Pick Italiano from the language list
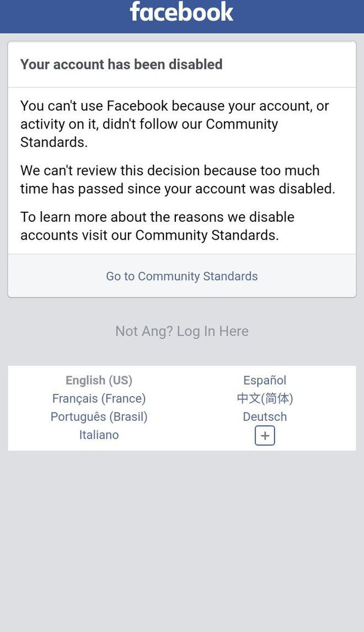The height and width of the screenshot is (632, 364). (99, 435)
